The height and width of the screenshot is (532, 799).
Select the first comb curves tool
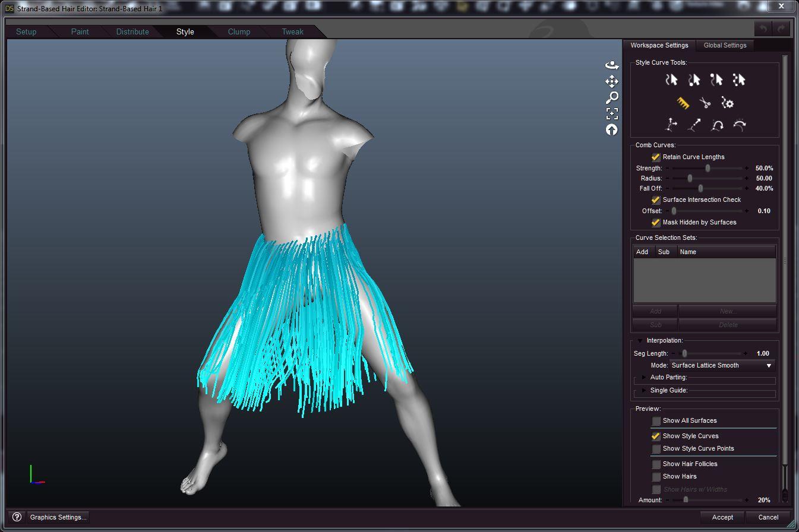(671, 79)
